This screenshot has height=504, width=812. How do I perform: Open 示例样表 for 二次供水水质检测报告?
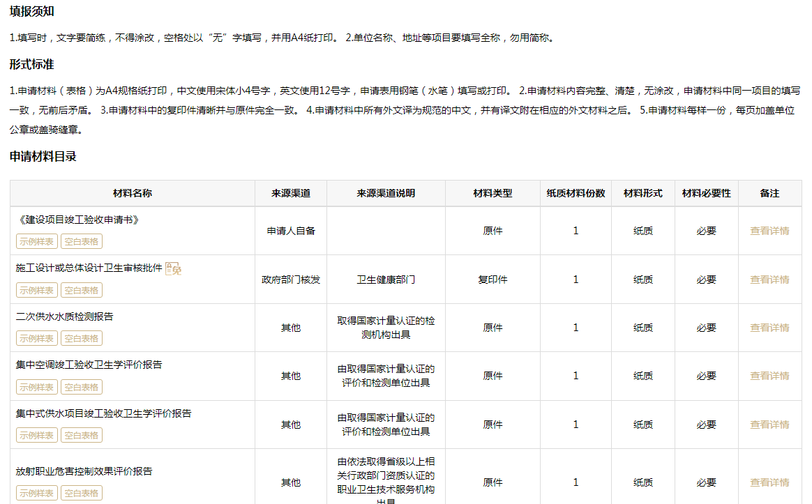[36, 338]
